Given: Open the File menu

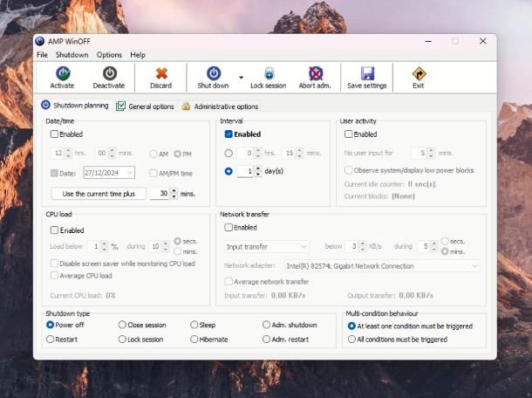Looking at the screenshot, I should click(42, 55).
